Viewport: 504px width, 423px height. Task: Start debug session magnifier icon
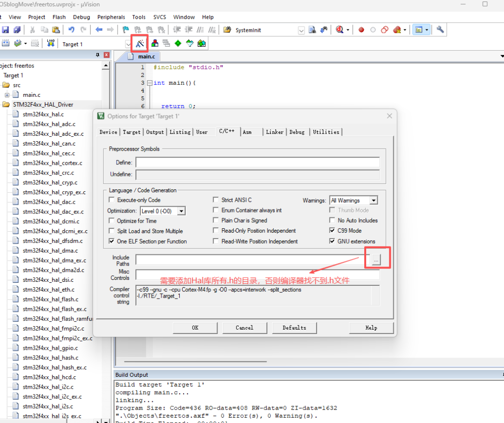point(340,30)
